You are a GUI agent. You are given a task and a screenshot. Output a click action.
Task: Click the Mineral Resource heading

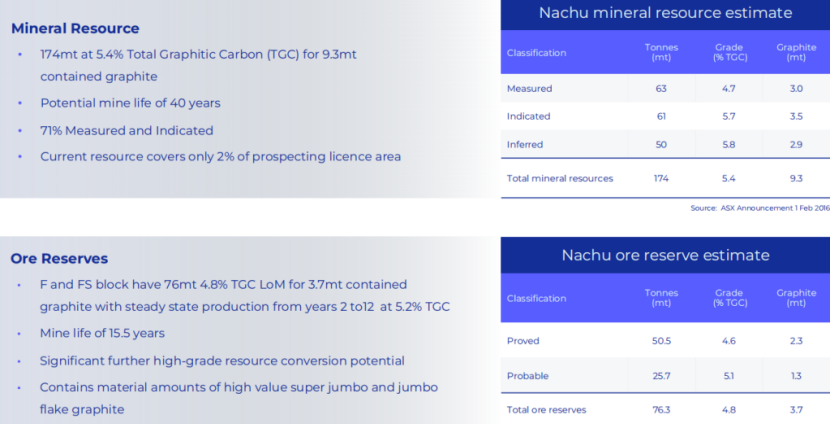[x=75, y=28]
